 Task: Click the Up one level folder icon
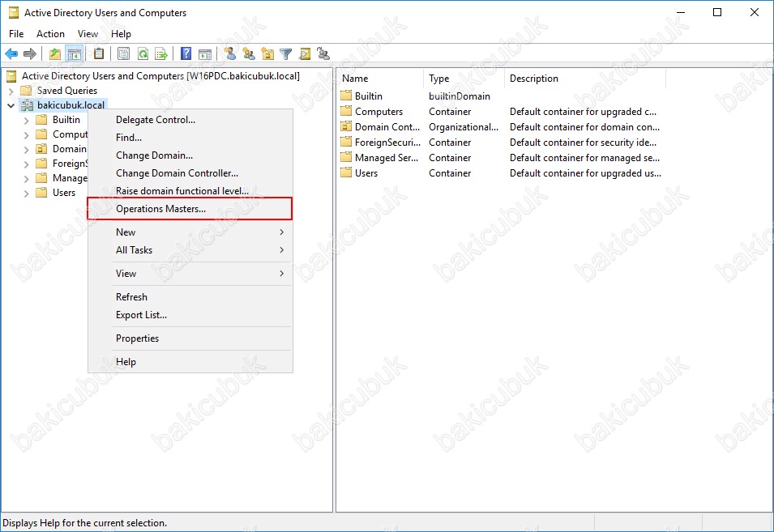(x=54, y=54)
